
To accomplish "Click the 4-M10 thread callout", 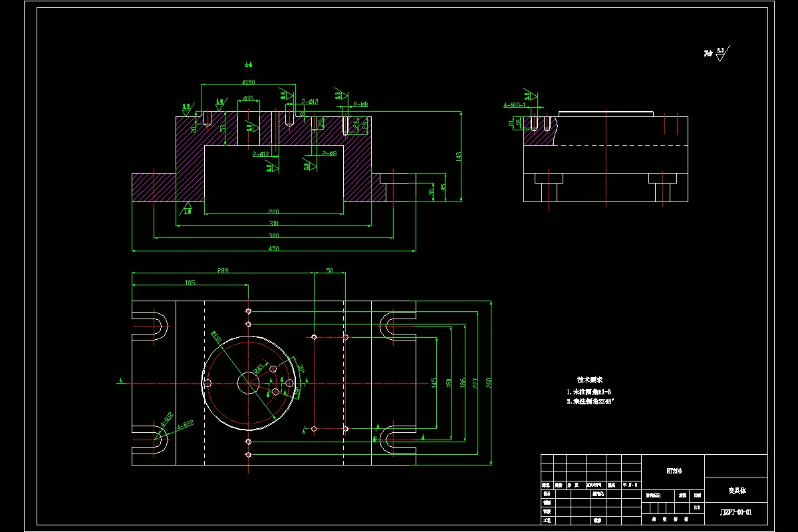I will tap(515, 104).
